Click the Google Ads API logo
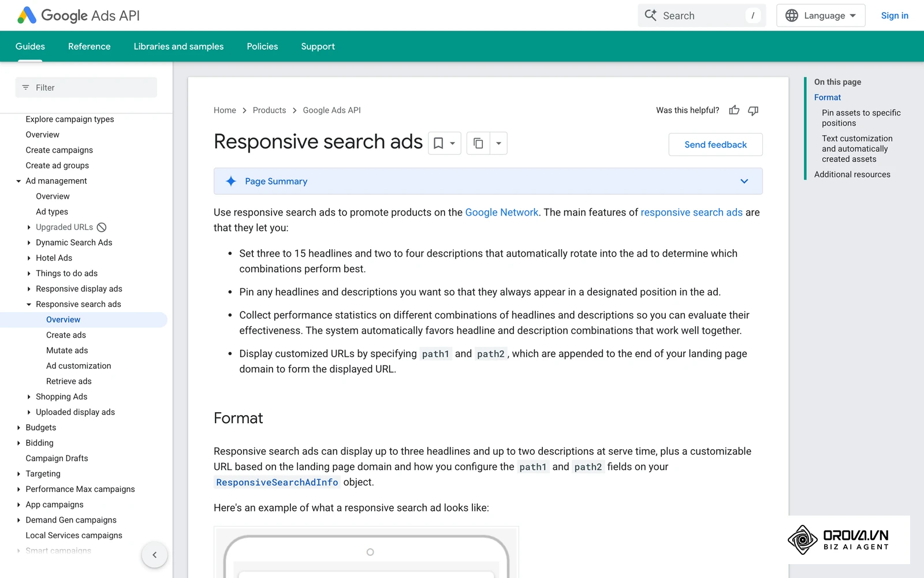 (79, 16)
